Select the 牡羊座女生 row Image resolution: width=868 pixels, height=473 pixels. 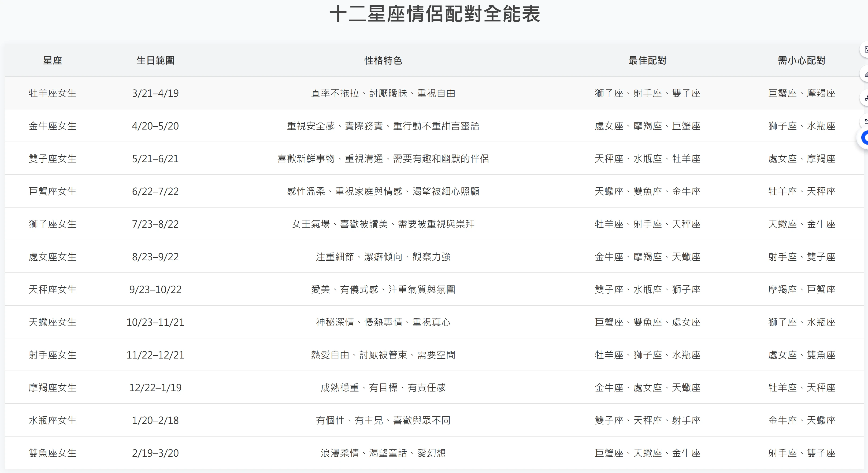click(x=53, y=93)
